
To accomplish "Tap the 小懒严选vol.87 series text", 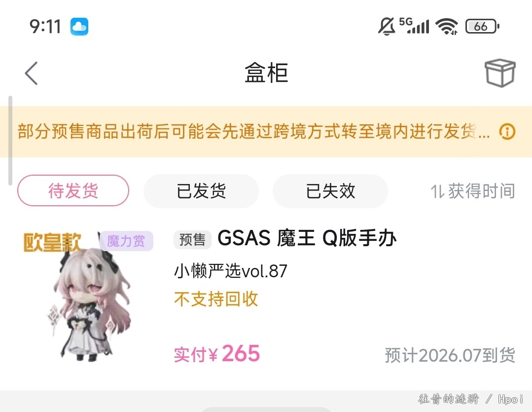I will point(231,271).
